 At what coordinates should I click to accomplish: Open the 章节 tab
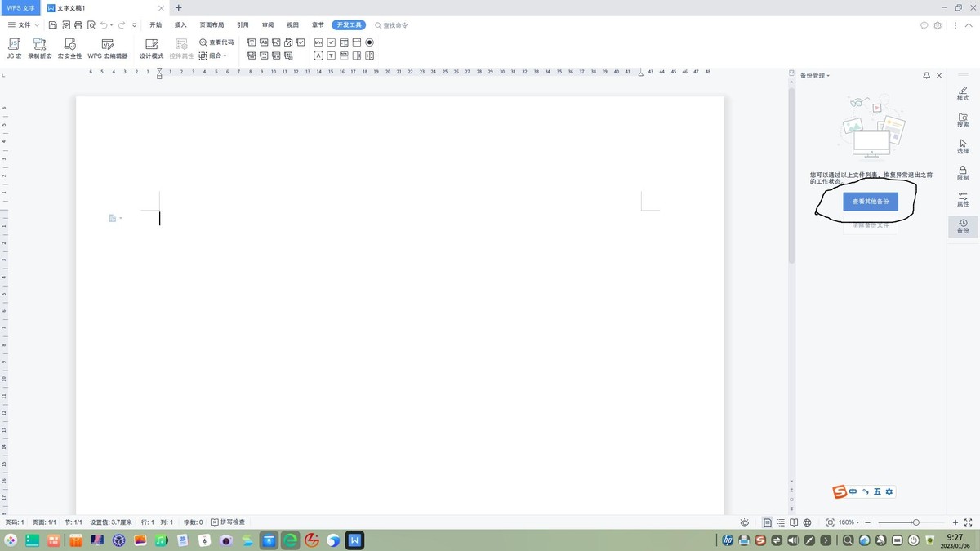coord(317,25)
